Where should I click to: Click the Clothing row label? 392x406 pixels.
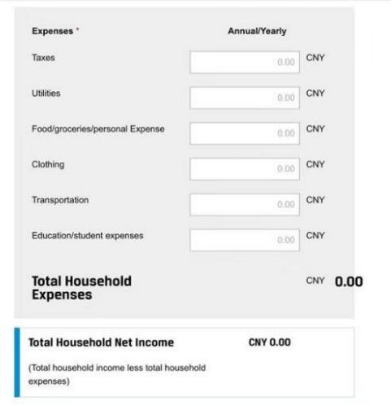[48, 165]
